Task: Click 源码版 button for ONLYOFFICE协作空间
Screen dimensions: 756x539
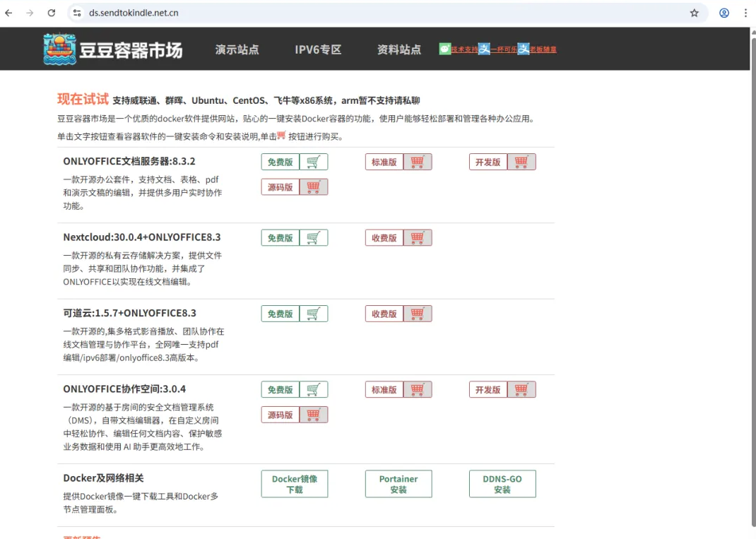Action: 280,415
